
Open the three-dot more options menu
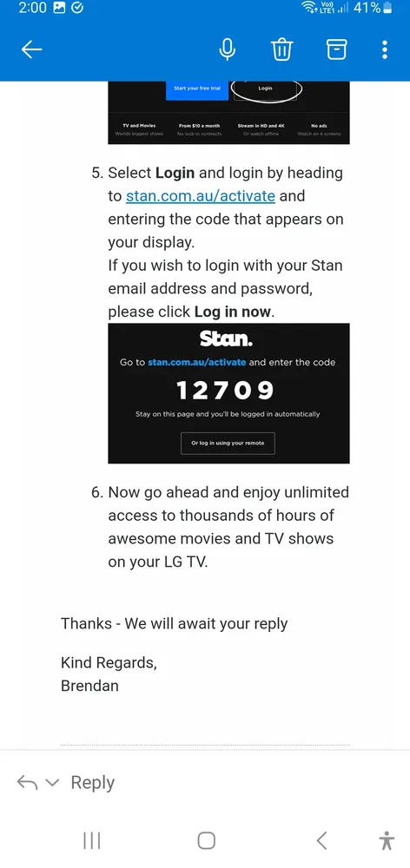(385, 49)
